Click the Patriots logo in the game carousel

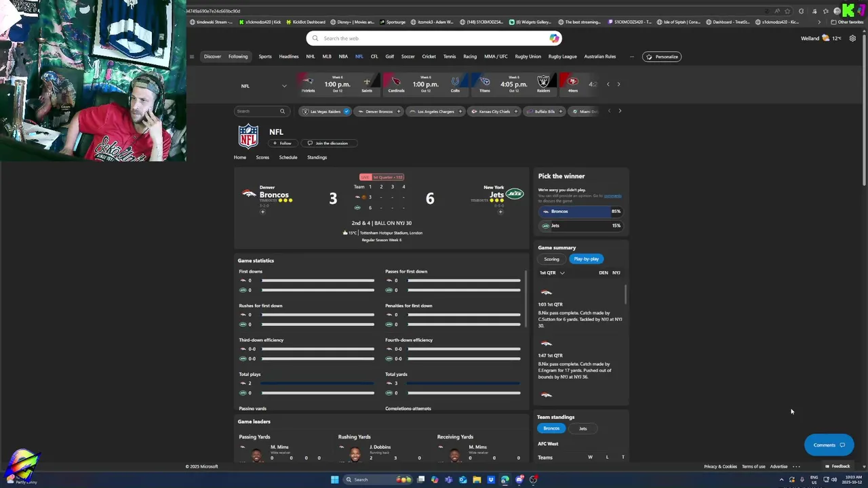pyautogui.click(x=308, y=82)
